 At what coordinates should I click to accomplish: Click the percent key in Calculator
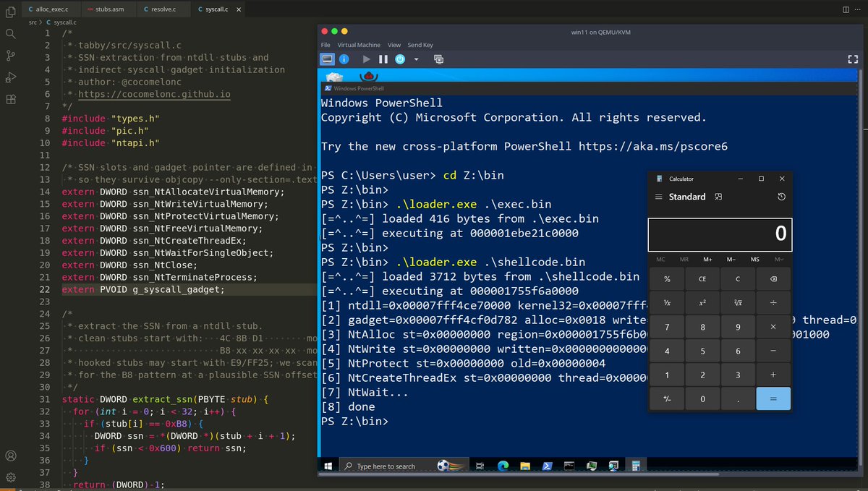tap(667, 278)
